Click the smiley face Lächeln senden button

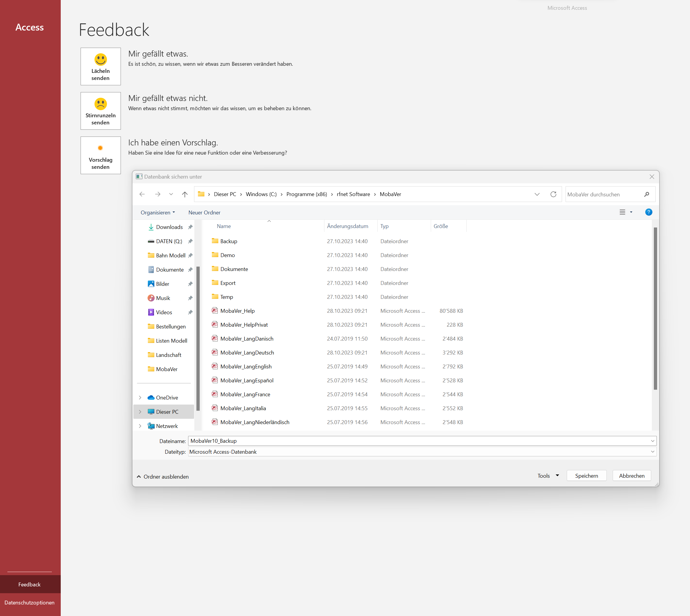100,66
